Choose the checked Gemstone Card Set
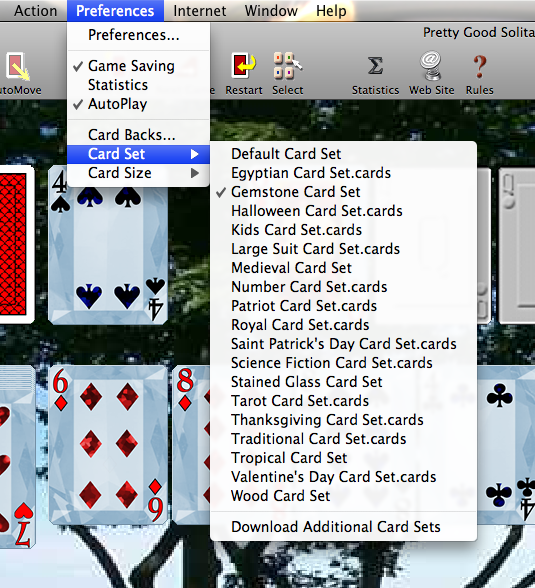 (x=343, y=192)
